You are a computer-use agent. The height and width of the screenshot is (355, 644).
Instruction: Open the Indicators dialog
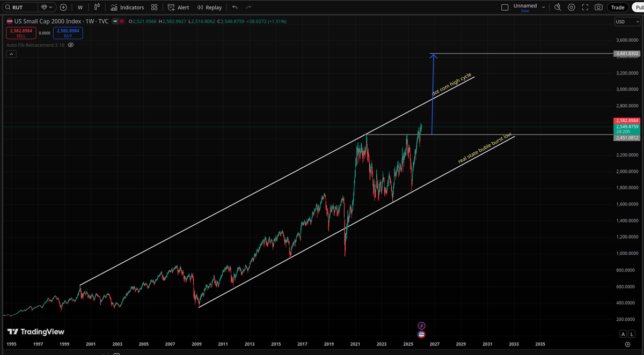pos(127,8)
